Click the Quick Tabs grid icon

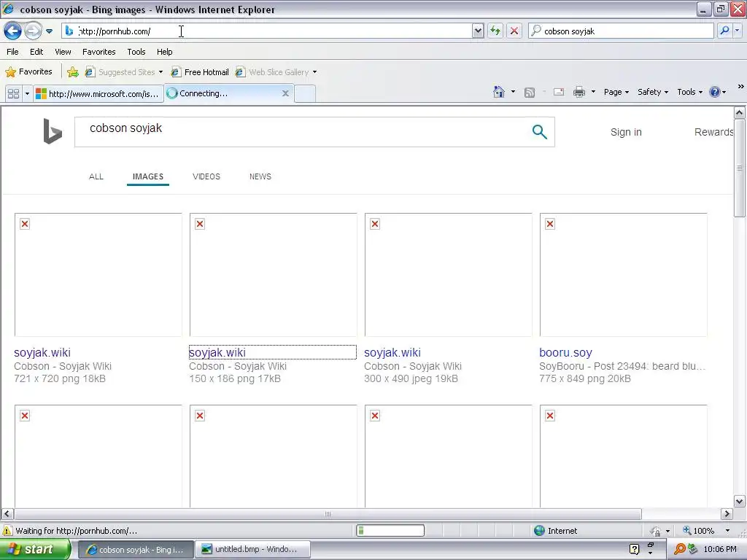click(x=13, y=93)
